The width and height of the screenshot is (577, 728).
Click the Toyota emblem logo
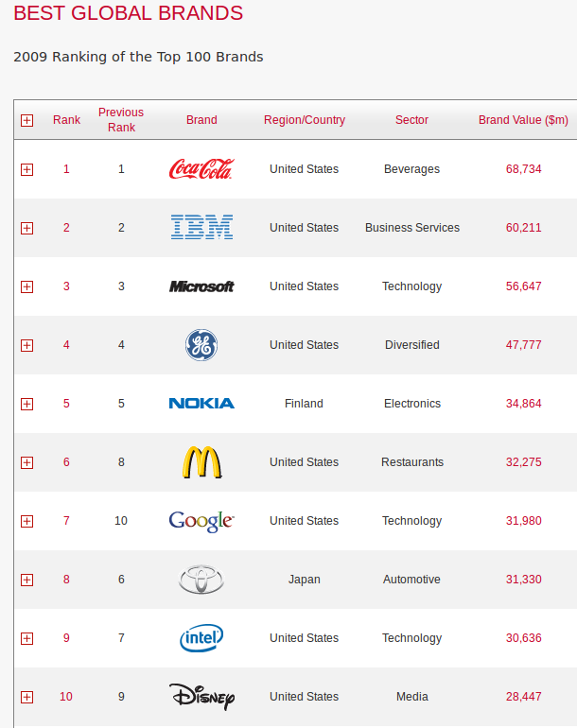[x=201, y=580]
